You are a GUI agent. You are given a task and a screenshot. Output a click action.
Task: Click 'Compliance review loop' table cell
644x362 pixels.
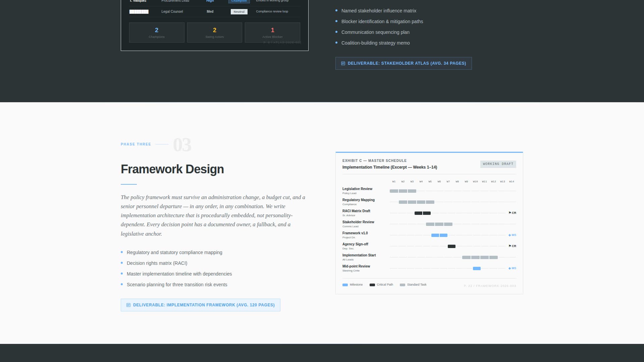tap(272, 11)
